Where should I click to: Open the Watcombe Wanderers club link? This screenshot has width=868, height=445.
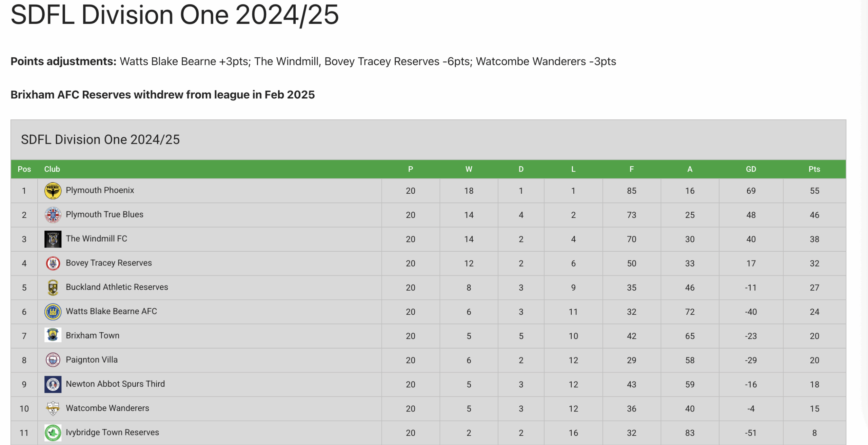pos(107,408)
